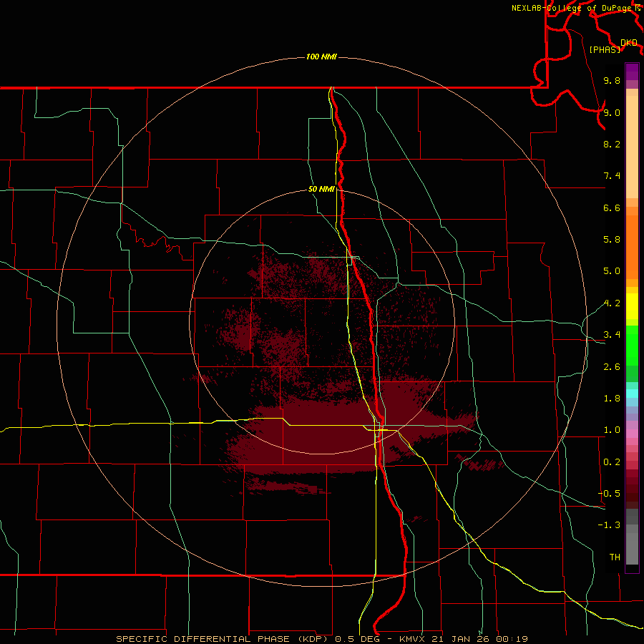Image resolution: width=644 pixels, height=644 pixels.
Task: Select the 2.6 scale value
Action: point(612,367)
